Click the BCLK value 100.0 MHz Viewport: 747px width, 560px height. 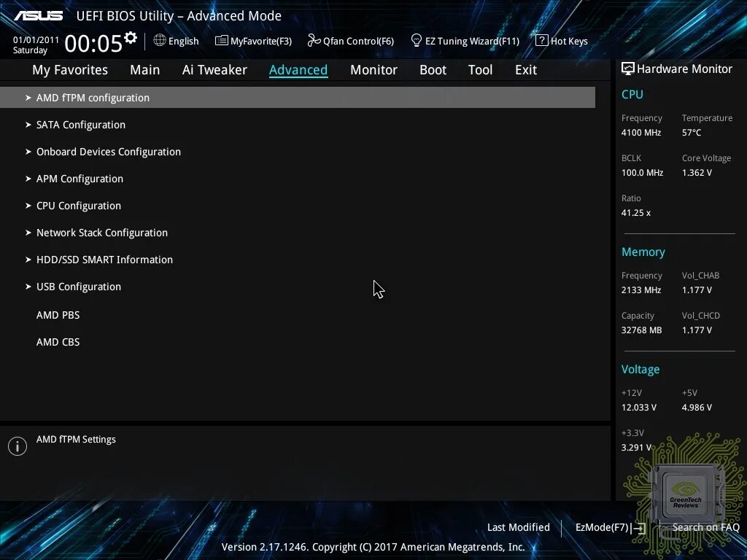[642, 172]
